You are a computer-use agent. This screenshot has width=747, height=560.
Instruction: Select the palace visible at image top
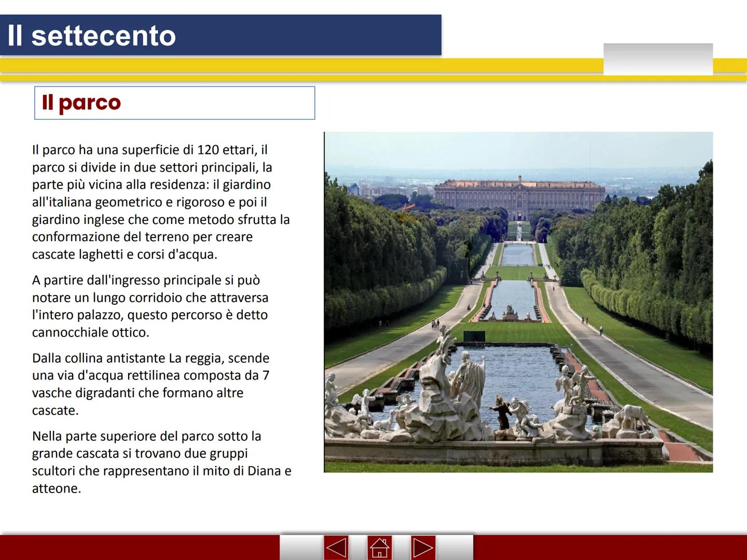pos(519,194)
